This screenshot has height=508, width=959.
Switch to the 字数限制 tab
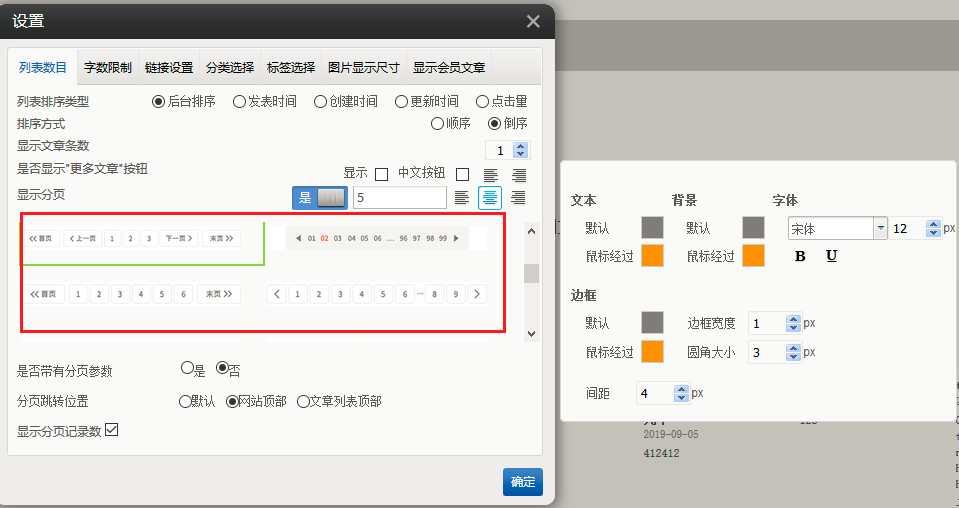[107, 68]
